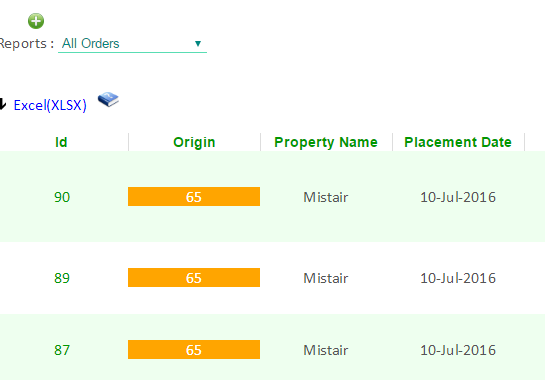Sort by the Origin column header
Viewport: 545px width, 380px height.
(194, 142)
